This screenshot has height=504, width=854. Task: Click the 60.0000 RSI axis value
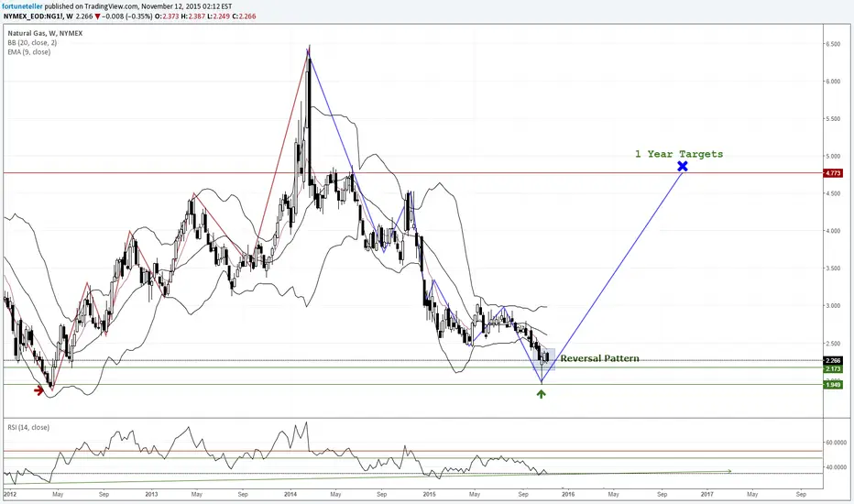point(836,443)
